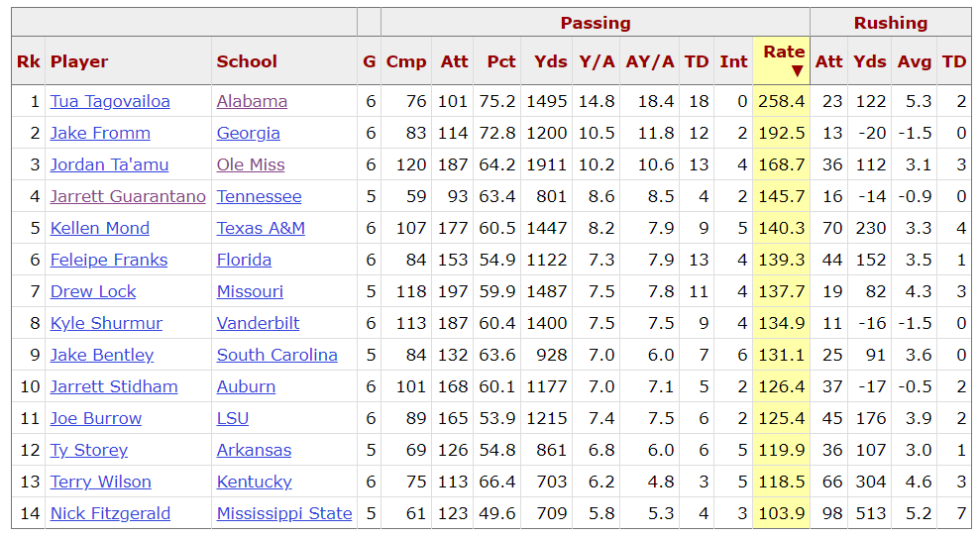980x537 pixels.
Task: Sort by rushing Avg column header
Action: [914, 61]
